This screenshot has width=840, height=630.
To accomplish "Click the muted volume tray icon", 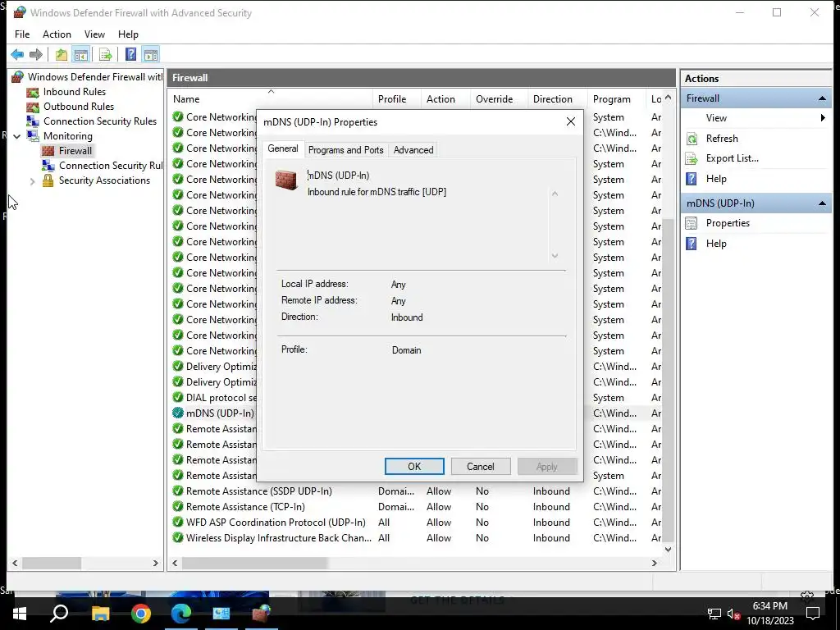I will pos(734,614).
